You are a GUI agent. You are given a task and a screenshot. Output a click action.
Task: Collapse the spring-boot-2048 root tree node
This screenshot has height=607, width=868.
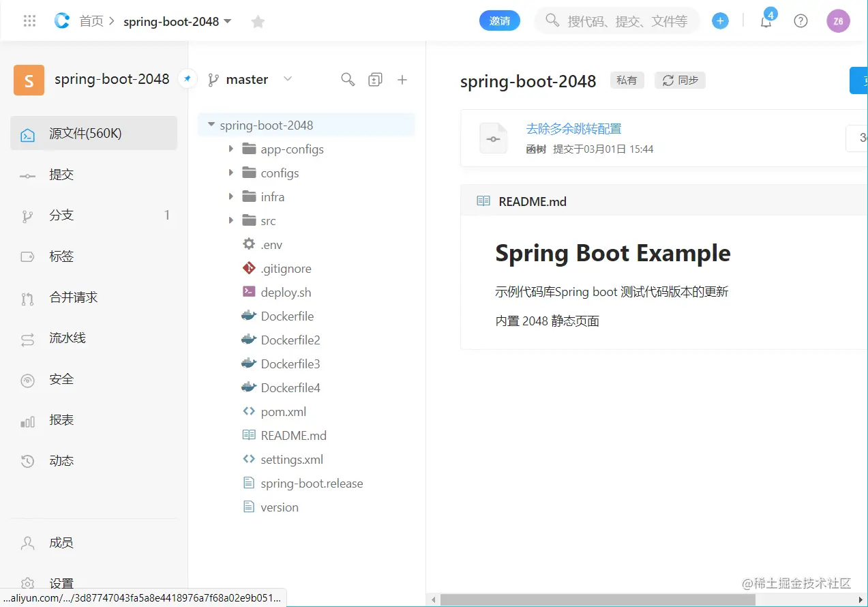point(211,125)
